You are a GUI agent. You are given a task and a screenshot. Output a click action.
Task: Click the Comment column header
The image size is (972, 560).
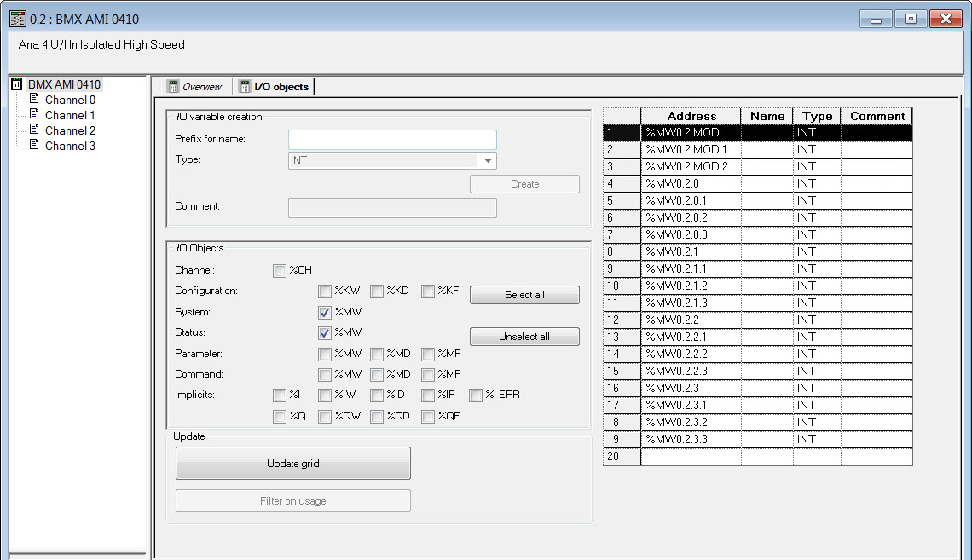(877, 116)
